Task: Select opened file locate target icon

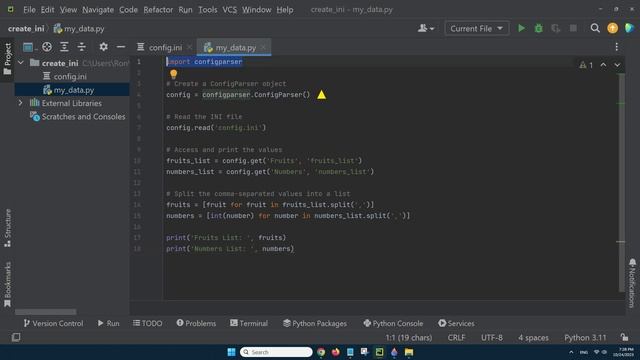Action: pyautogui.click(x=47, y=47)
